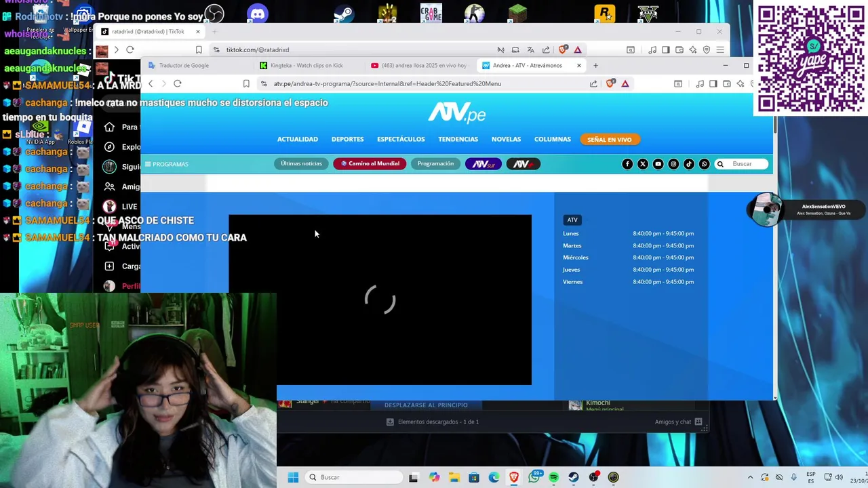Open Discord desktop shortcut
The width and height of the screenshot is (868, 488).
pyautogui.click(x=258, y=14)
